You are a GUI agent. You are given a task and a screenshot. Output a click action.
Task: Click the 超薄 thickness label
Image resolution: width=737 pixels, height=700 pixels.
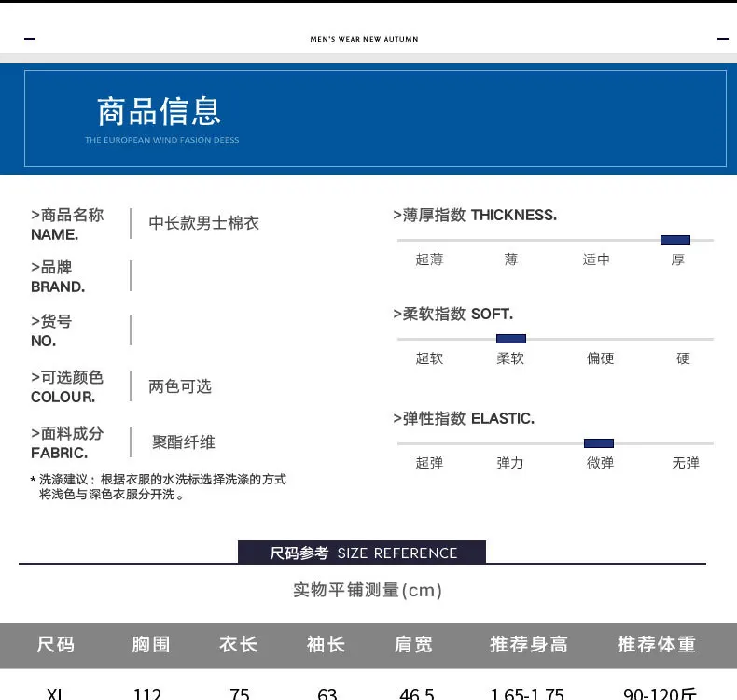(429, 259)
